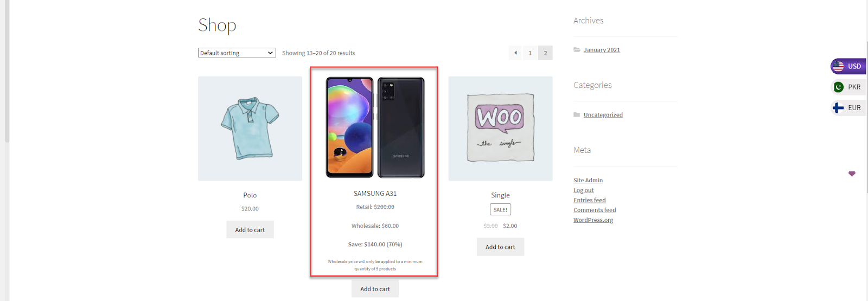
Task: Select the USD currency flag switcher
Action: pos(848,66)
